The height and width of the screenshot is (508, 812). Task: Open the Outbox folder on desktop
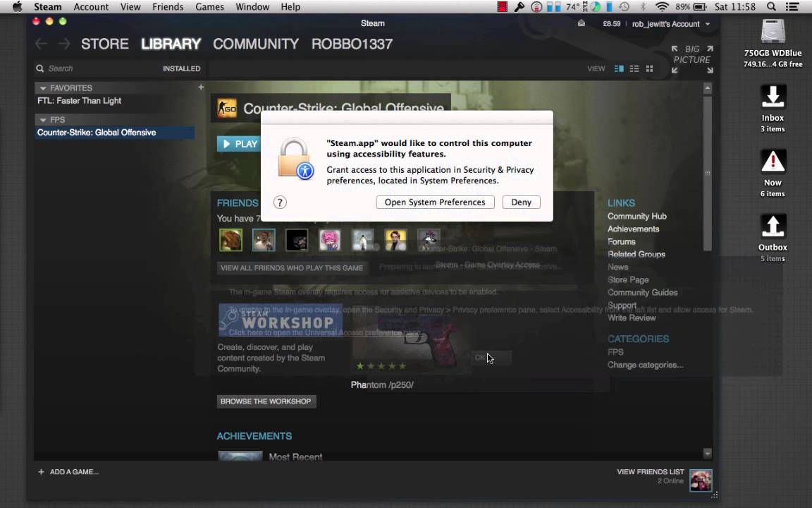(x=773, y=226)
